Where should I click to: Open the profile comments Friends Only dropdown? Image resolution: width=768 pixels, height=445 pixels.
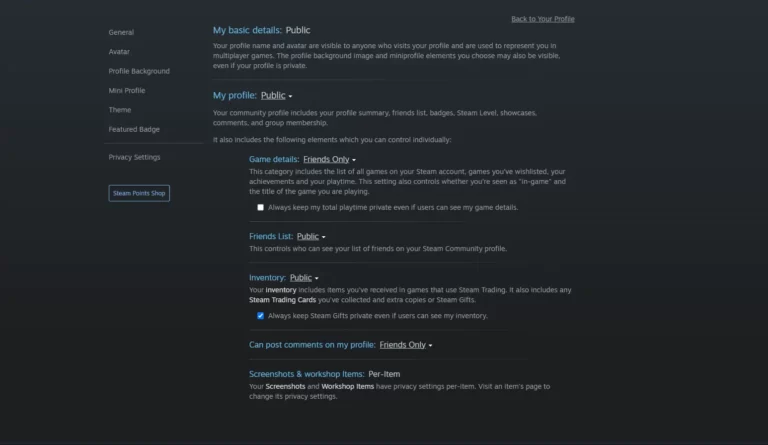[x=406, y=345]
